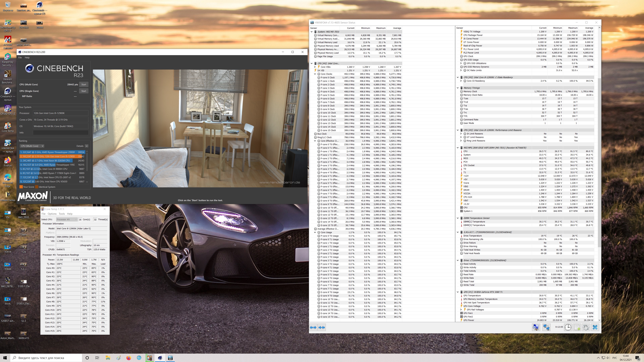Viewport: 644px width, 362px height.
Task: Expand the Core VIDs sensor group
Action: click(315, 67)
